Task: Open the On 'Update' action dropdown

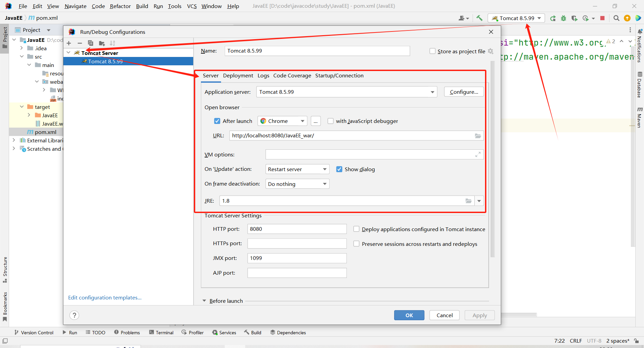Action: pos(297,169)
